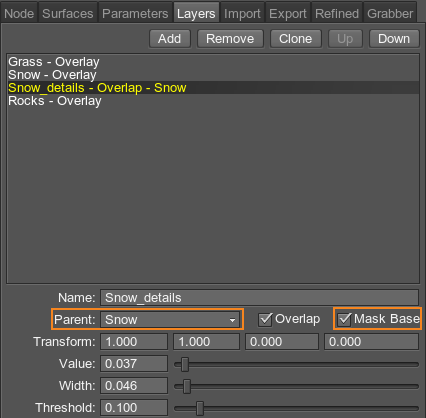Click the Value slider handle
The height and width of the screenshot is (418, 426).
[x=185, y=364]
